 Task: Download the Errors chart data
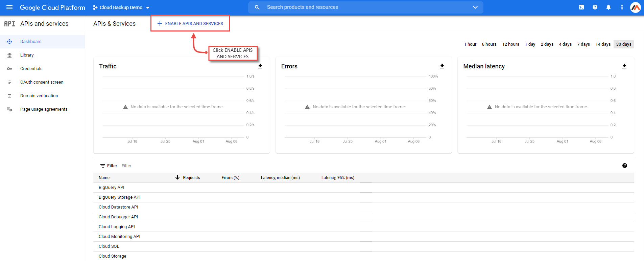442,66
